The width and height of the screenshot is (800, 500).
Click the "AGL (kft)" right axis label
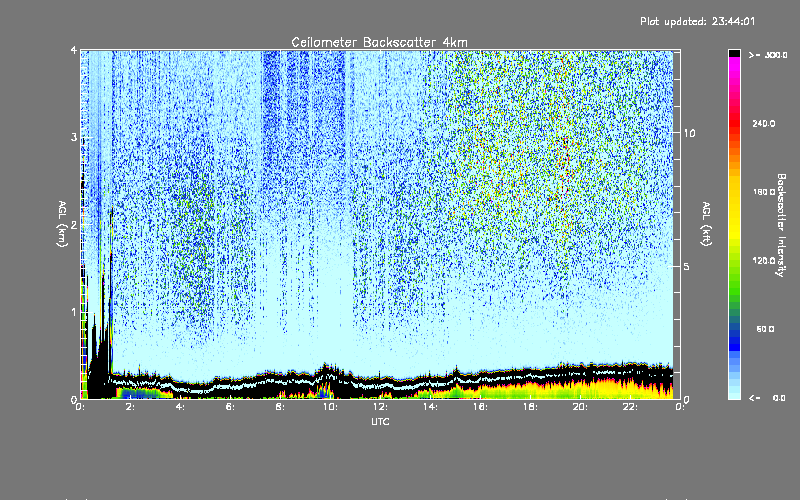[707, 224]
